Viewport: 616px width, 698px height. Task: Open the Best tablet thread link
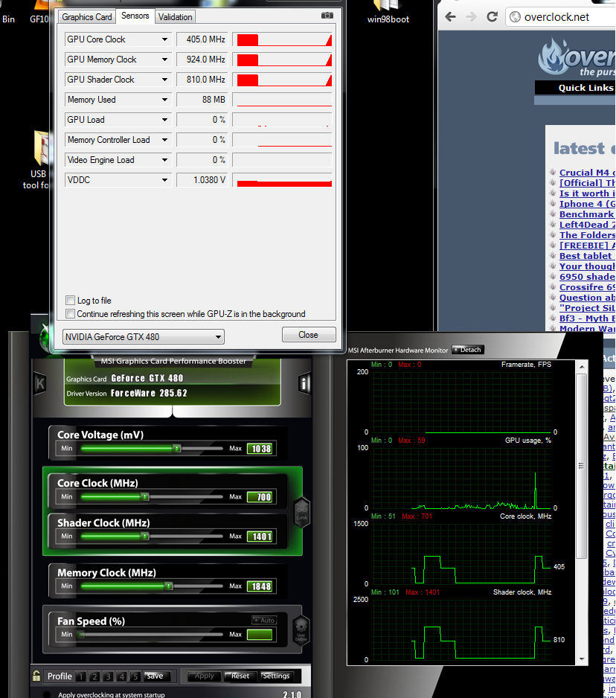pos(585,255)
